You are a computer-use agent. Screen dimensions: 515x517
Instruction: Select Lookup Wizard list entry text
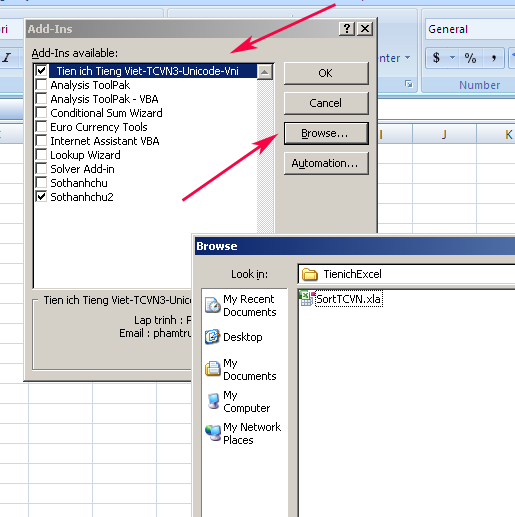click(x=85, y=155)
